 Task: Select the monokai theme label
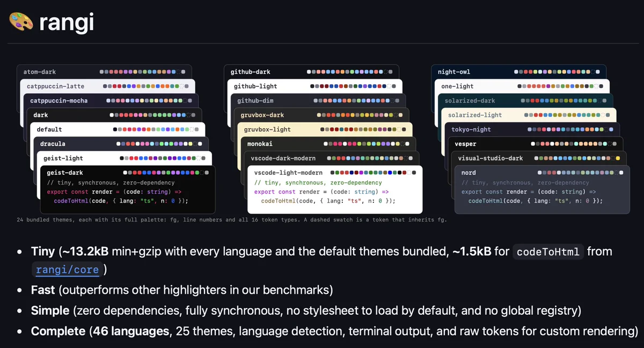[x=260, y=144]
